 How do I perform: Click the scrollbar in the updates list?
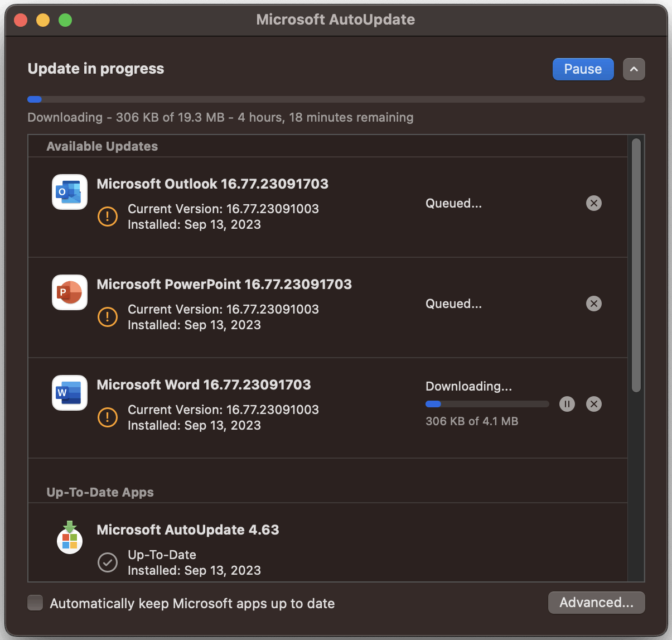(x=636, y=262)
